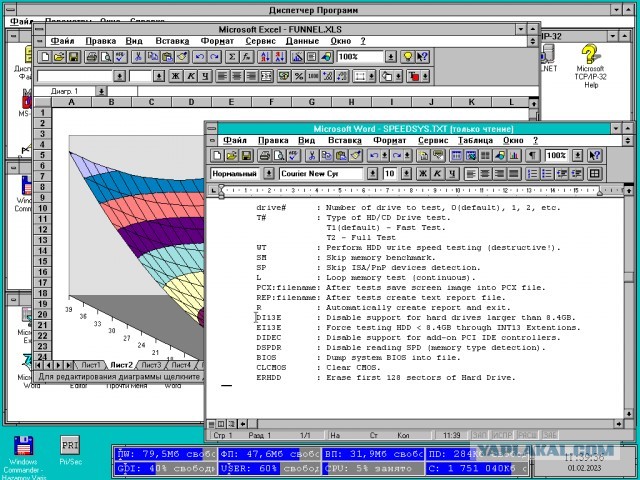Click the Spelling check icon in Word toolbar
640x480 pixels.
pos(293,156)
